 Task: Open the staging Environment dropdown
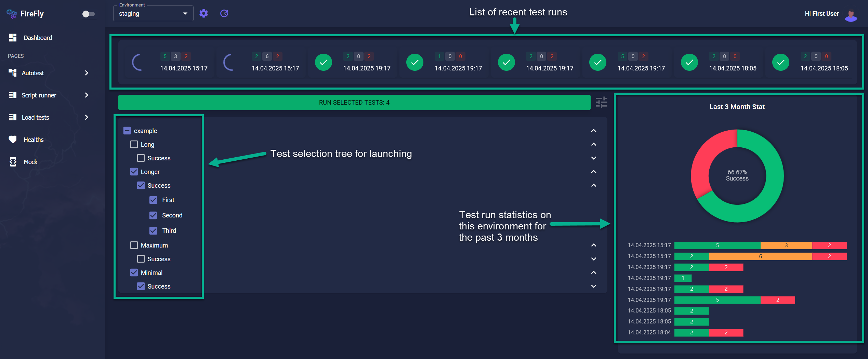click(153, 14)
